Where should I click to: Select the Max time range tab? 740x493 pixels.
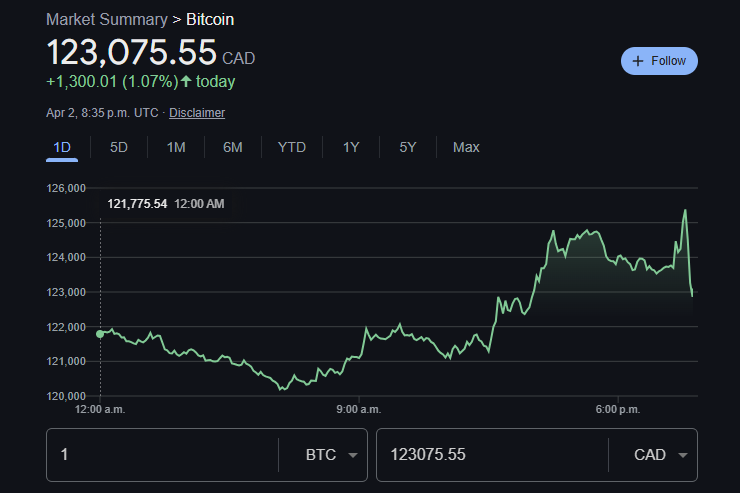466,147
